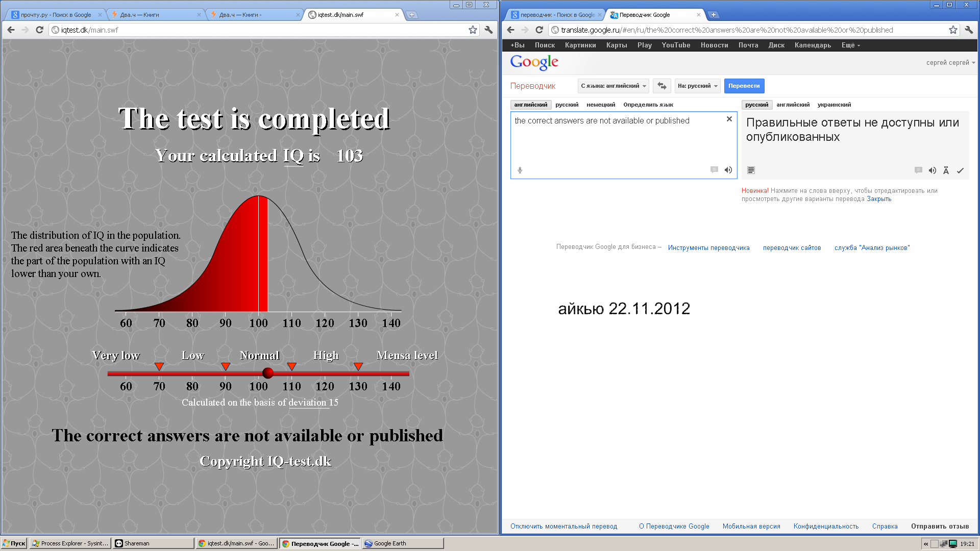
Task: Open wrench menu in translate browser window
Action: click(x=969, y=30)
